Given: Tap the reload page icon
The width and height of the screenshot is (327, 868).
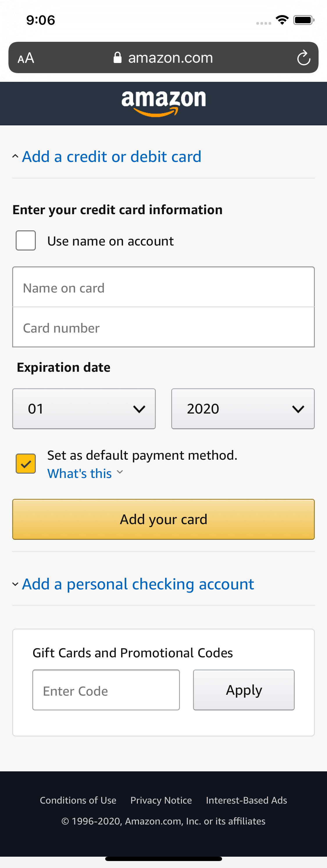Looking at the screenshot, I should pos(303,57).
